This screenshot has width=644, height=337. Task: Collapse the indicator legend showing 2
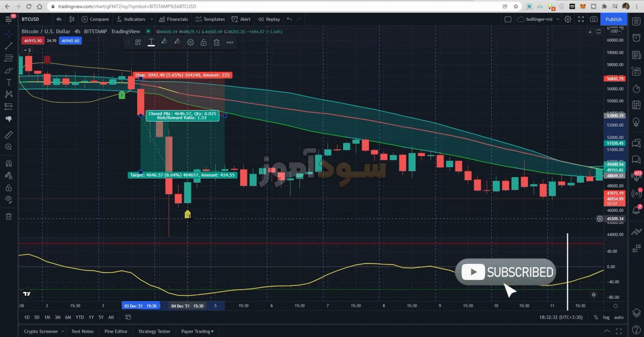tap(27, 50)
